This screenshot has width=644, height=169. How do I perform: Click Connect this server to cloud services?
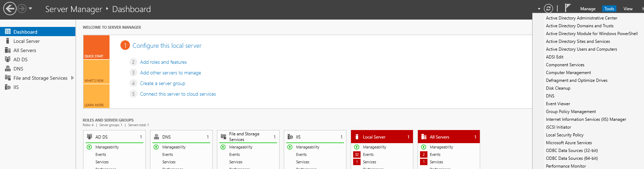click(x=178, y=94)
